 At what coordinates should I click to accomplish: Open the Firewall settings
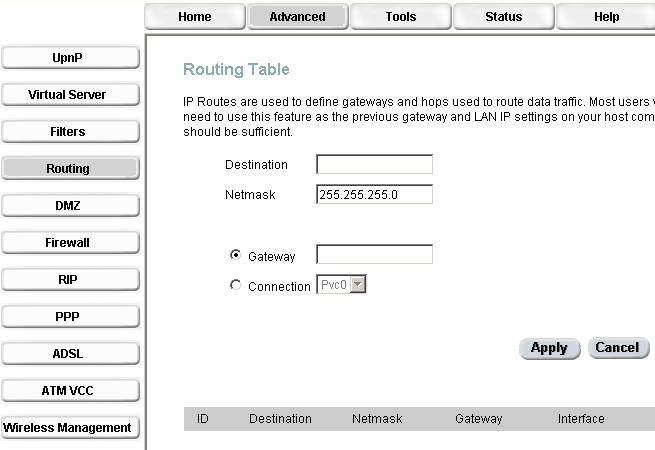[68, 243]
